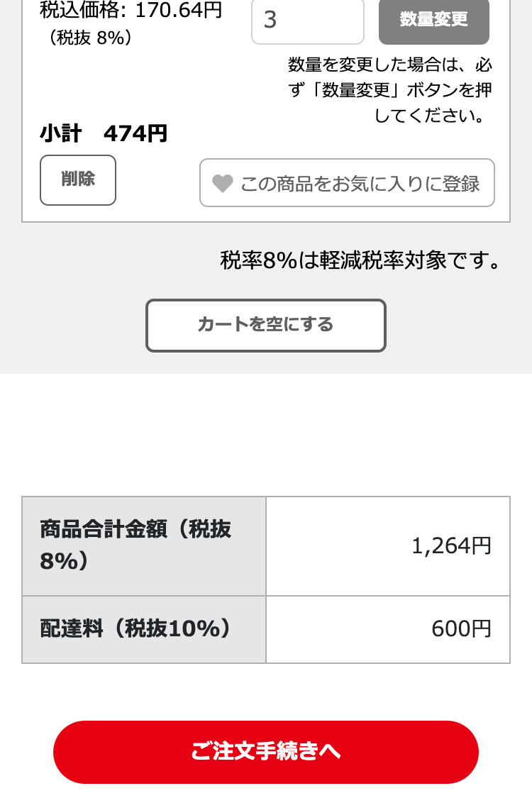Click the 数量を変更した場合は instruction note
The image size is (532, 798).
[x=390, y=90]
